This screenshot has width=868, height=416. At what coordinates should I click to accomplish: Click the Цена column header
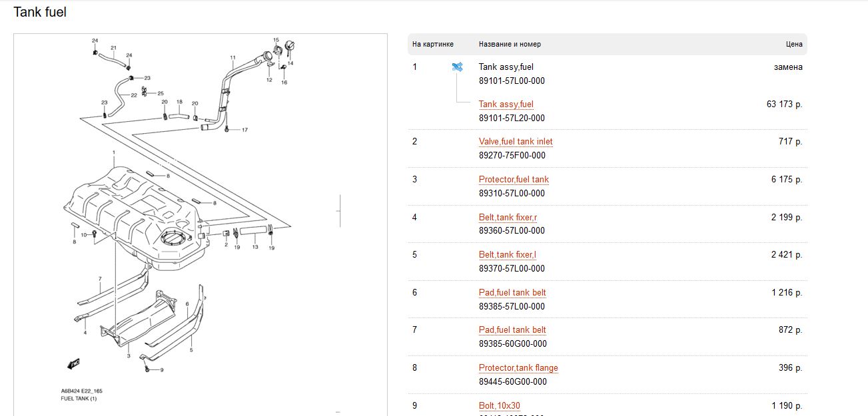pos(794,45)
